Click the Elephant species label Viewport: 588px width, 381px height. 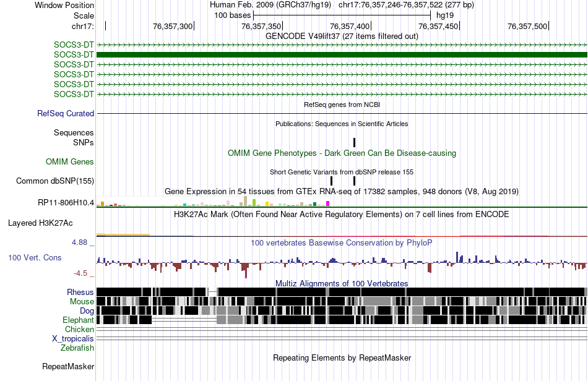click(78, 320)
